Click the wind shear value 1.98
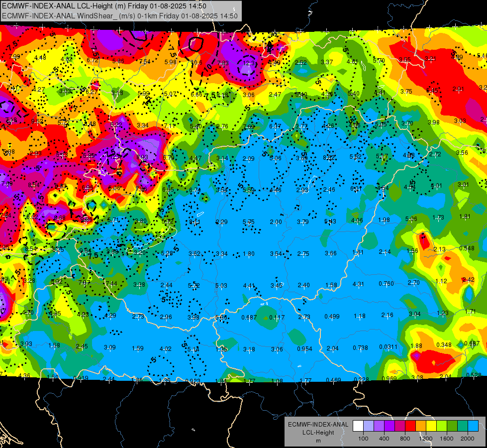487x448 pixels. click(x=384, y=220)
